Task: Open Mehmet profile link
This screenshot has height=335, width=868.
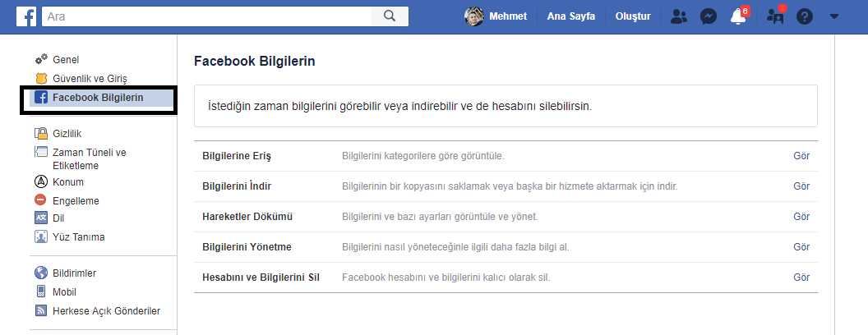Action: tap(508, 16)
